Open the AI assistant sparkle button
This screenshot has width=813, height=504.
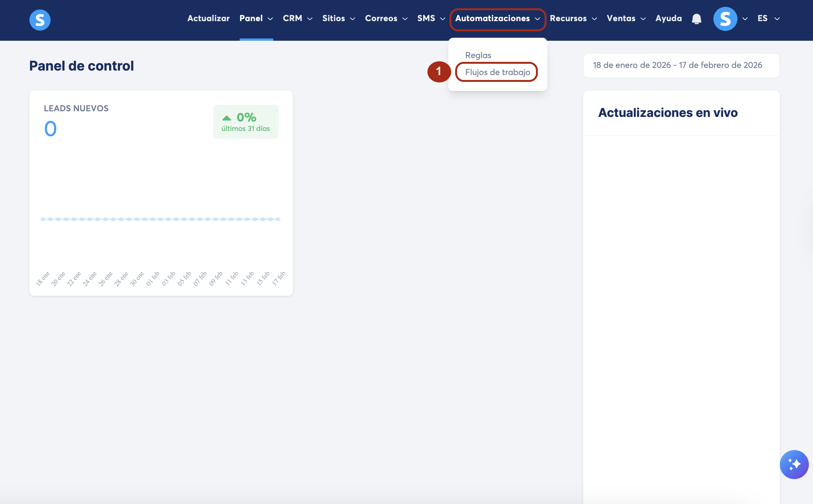[x=794, y=464]
